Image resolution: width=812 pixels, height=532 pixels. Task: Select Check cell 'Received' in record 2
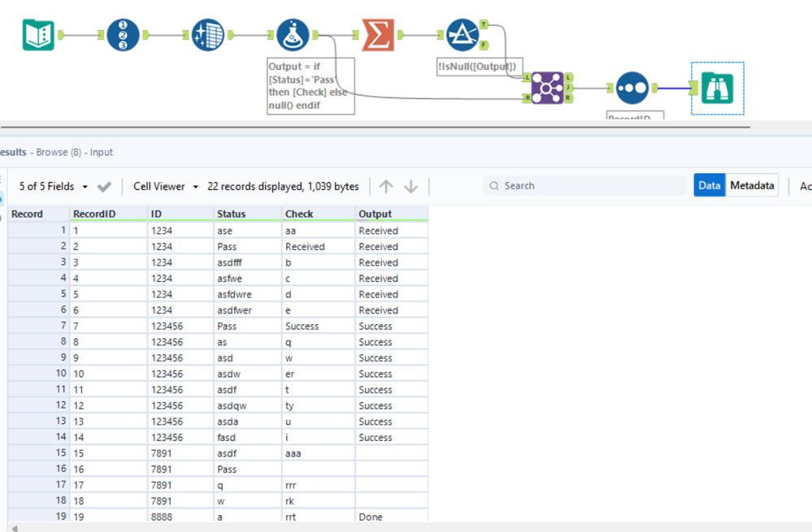(x=319, y=247)
